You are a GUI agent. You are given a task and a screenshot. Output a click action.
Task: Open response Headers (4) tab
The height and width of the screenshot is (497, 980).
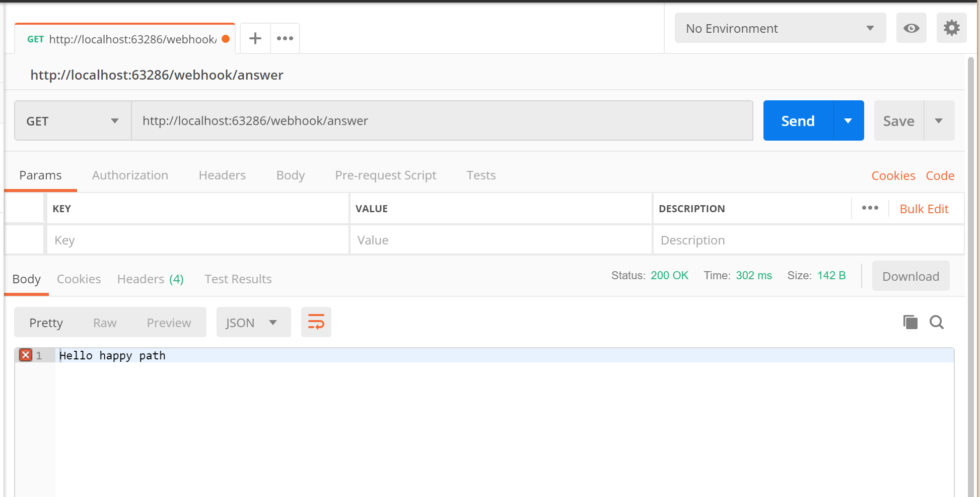[150, 279]
